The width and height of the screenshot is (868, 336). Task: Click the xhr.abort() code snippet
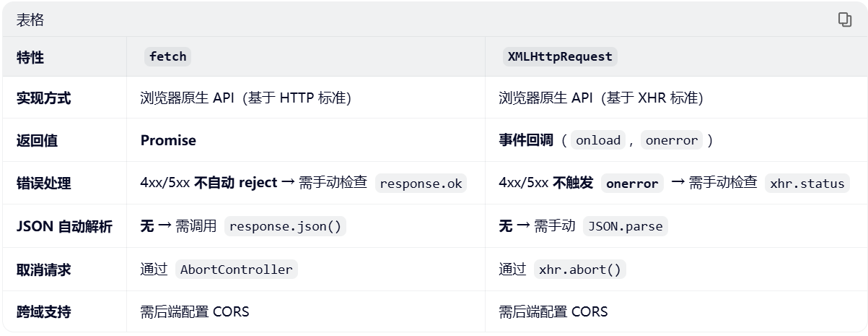tap(579, 270)
